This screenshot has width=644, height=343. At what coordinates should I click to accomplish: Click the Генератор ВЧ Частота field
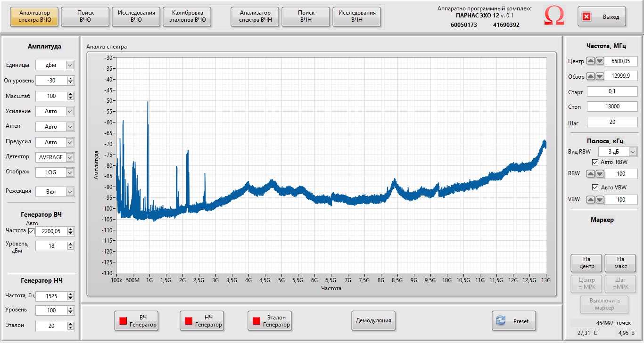pyautogui.click(x=51, y=231)
